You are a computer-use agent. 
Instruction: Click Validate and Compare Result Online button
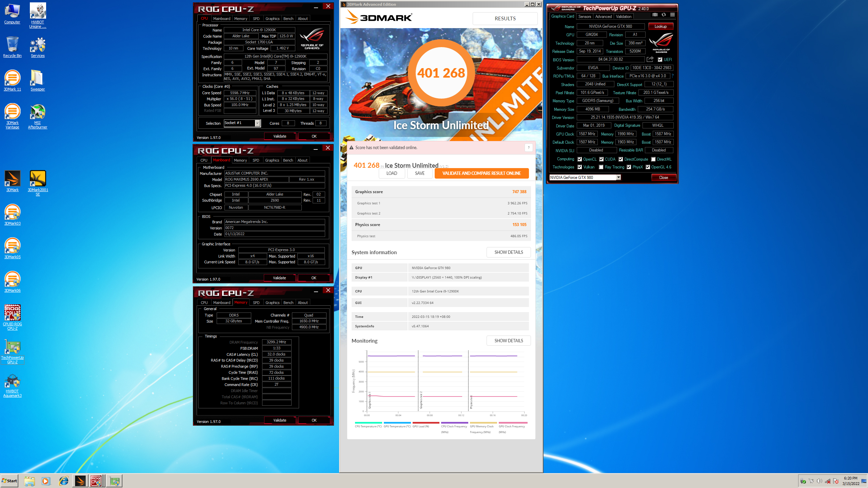pos(481,173)
